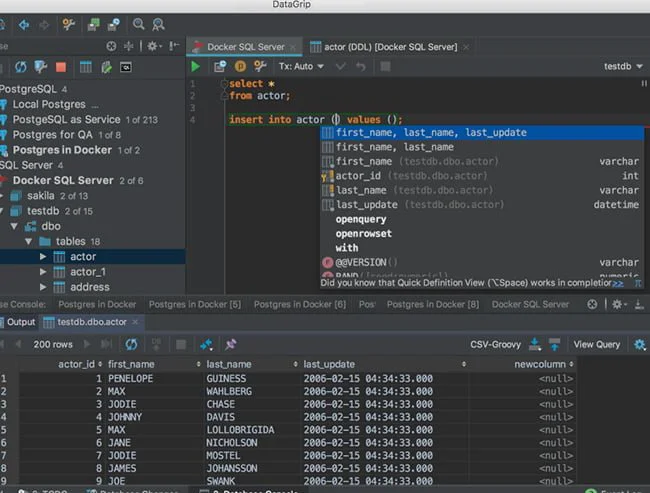
Task: Switch to Postgres in Docker [8] console tab
Action: pyautogui.click(x=433, y=304)
